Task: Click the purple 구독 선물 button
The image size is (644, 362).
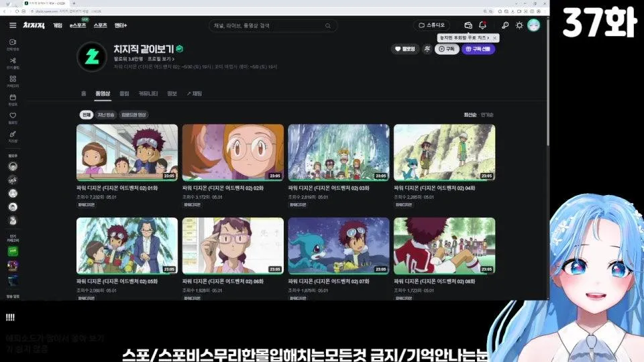Action: pos(478,49)
